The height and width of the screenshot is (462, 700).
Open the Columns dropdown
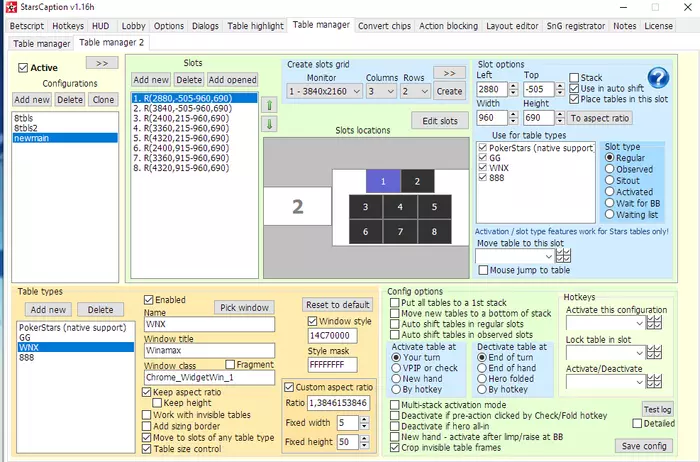[x=381, y=91]
